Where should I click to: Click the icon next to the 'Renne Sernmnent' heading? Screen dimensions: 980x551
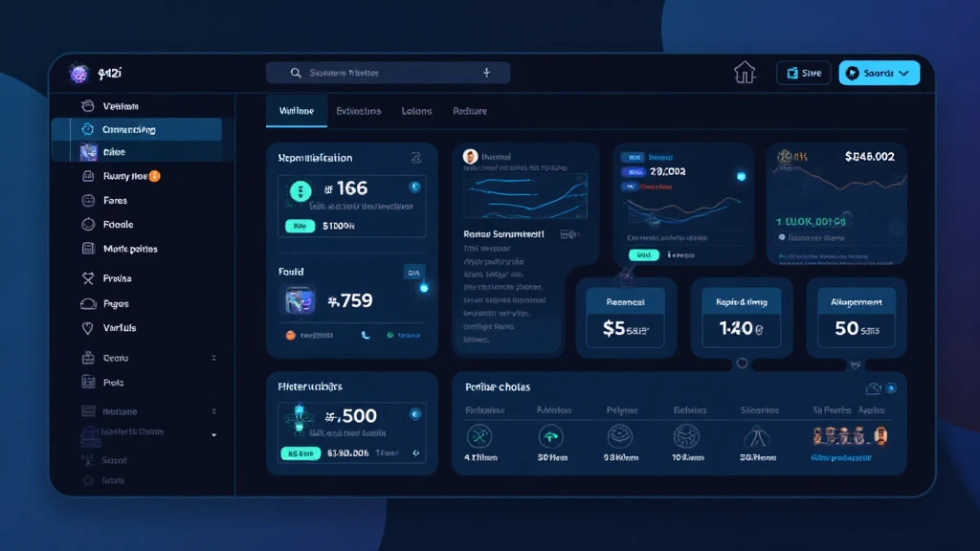(x=568, y=234)
